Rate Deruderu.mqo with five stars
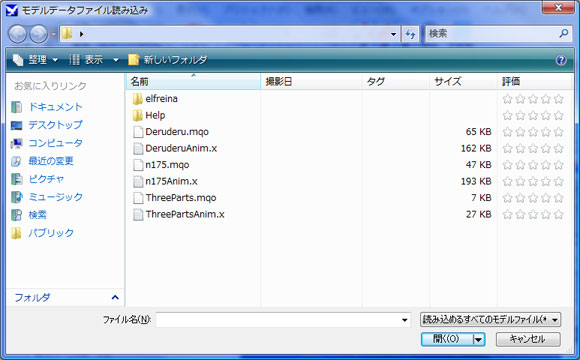Screen dimensions: 580x360 [x=559, y=132]
